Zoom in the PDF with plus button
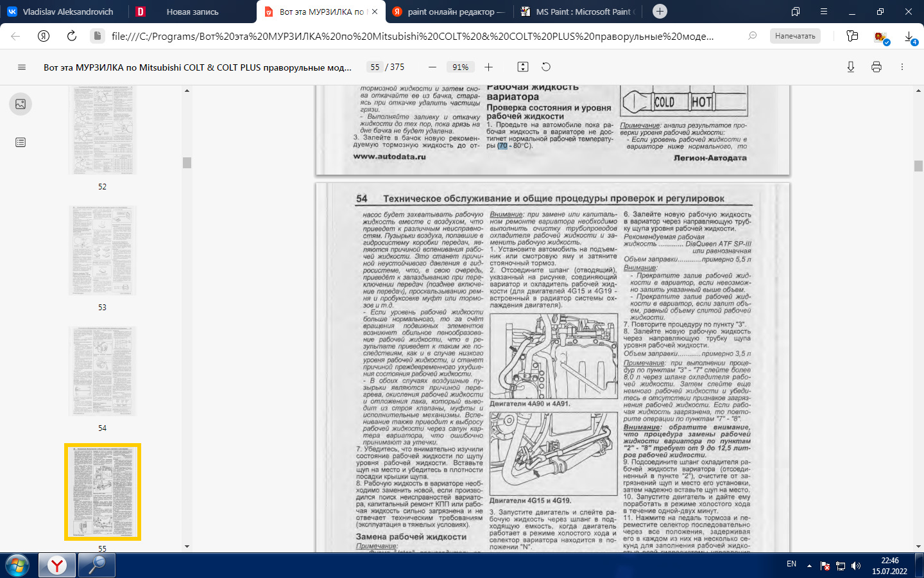The width and height of the screenshot is (924, 578). pos(488,67)
